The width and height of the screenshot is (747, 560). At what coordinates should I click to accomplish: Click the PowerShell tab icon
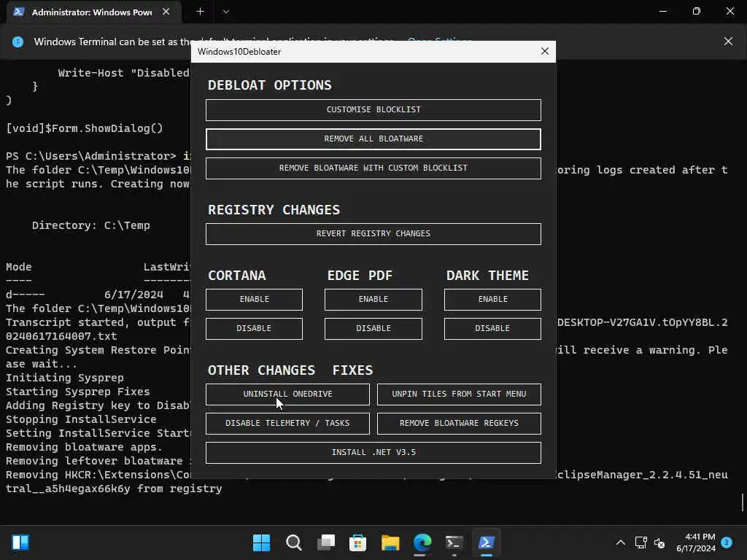click(x=18, y=12)
